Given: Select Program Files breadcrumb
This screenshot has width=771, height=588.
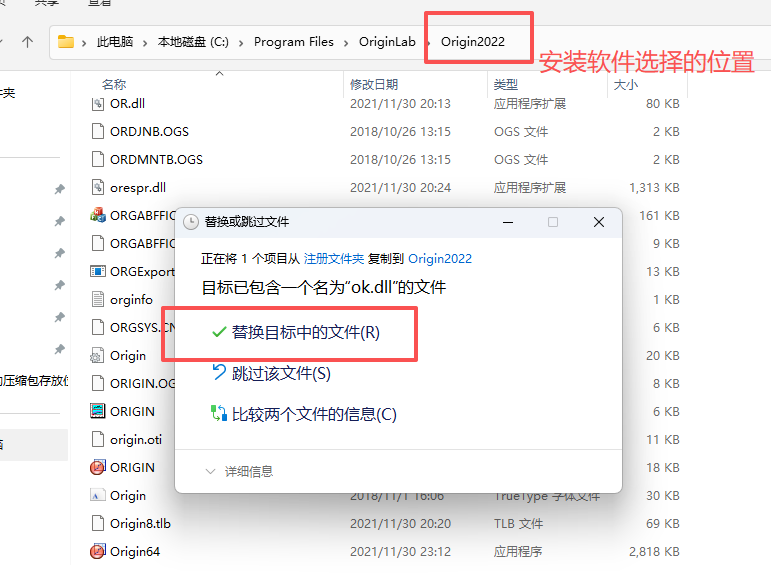Looking at the screenshot, I should pyautogui.click(x=294, y=42).
